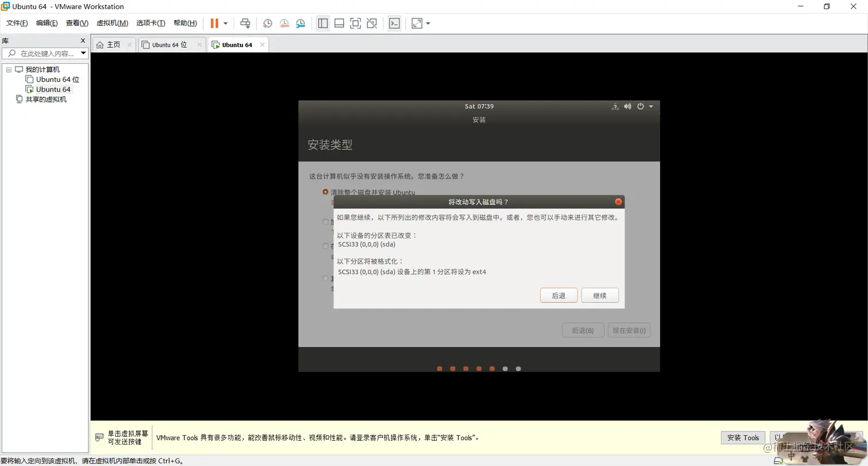Open the console view toolbar icon
This screenshot has height=466, width=868.
(394, 24)
